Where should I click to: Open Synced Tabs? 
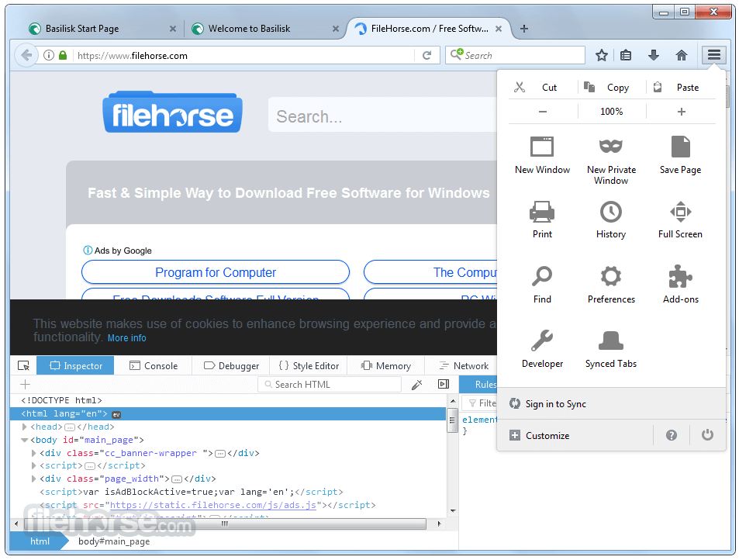[611, 349]
